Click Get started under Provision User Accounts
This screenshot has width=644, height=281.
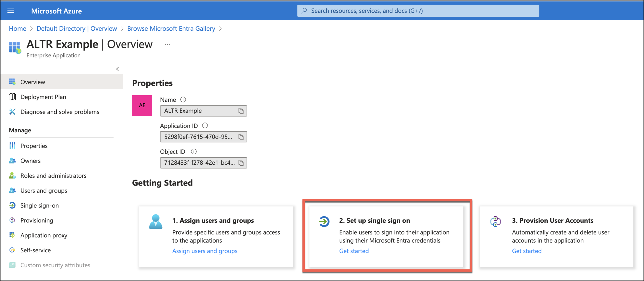(x=527, y=251)
